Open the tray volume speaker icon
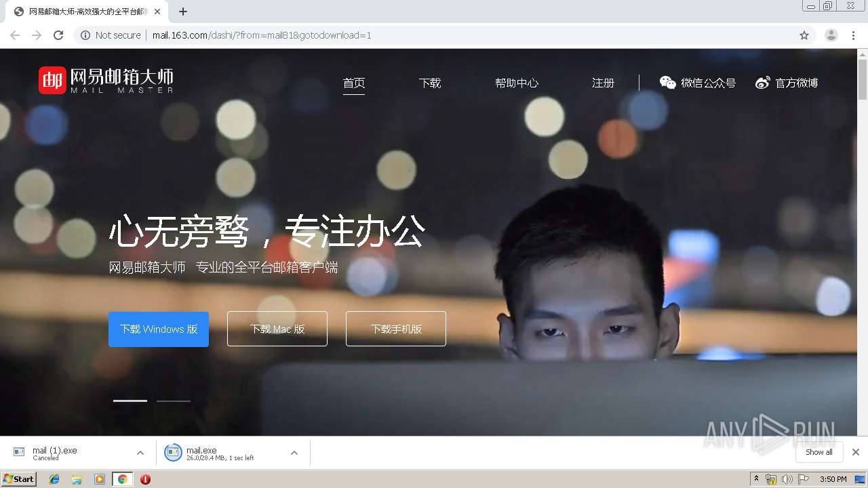This screenshot has height=488, width=868. 787,479
